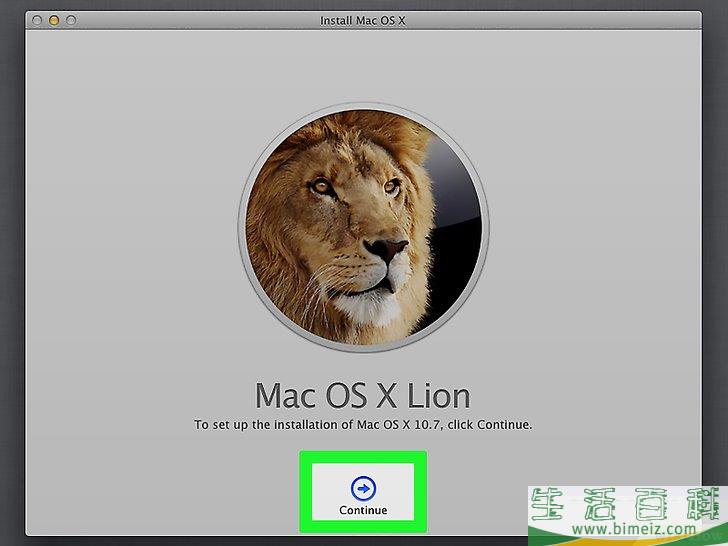
Task: Click the 'To set up the installation' instruction text
Action: [x=363, y=425]
